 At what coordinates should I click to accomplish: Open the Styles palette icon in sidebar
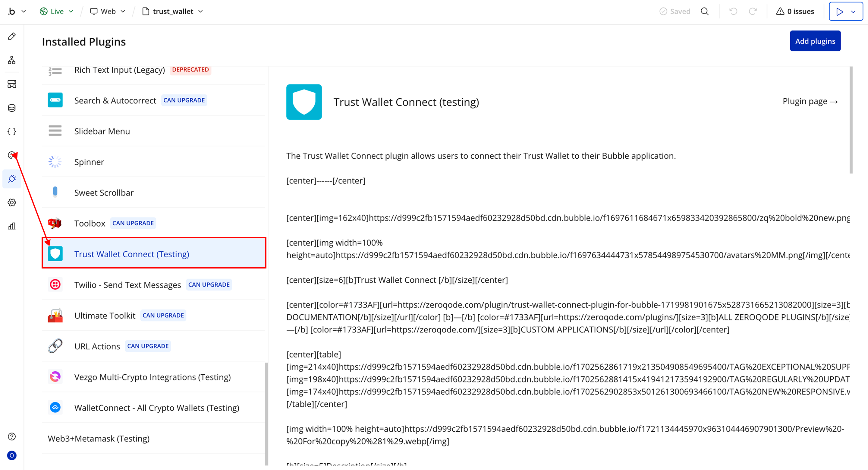(12, 155)
